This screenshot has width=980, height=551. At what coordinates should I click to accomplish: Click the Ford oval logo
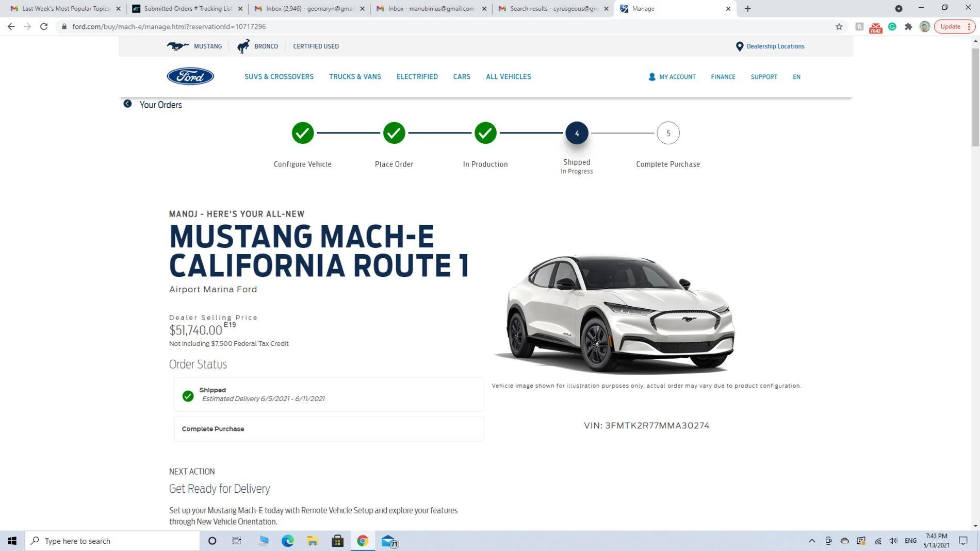[x=190, y=76]
